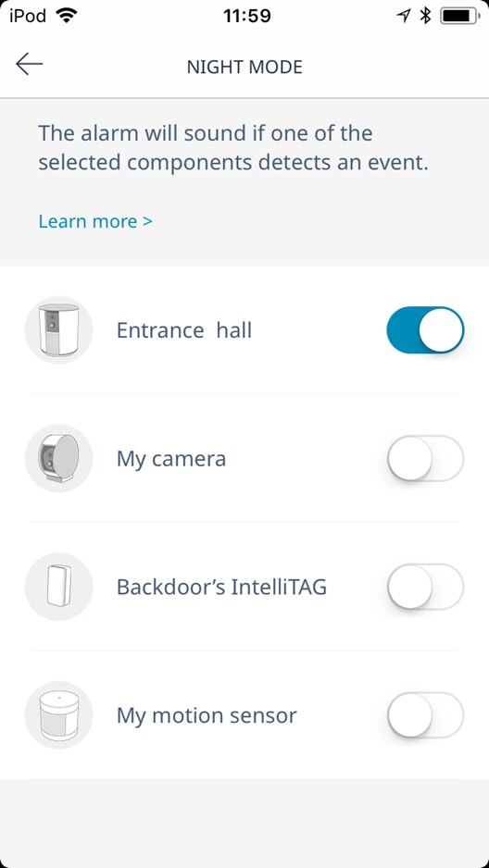Image resolution: width=489 pixels, height=868 pixels.
Task: Open the Learn more link
Action: click(95, 221)
